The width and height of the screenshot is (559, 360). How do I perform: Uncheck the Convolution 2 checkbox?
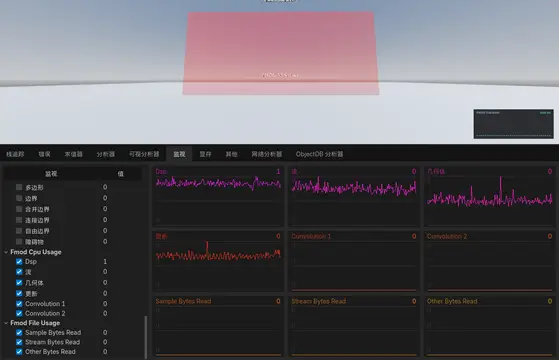(x=19, y=313)
